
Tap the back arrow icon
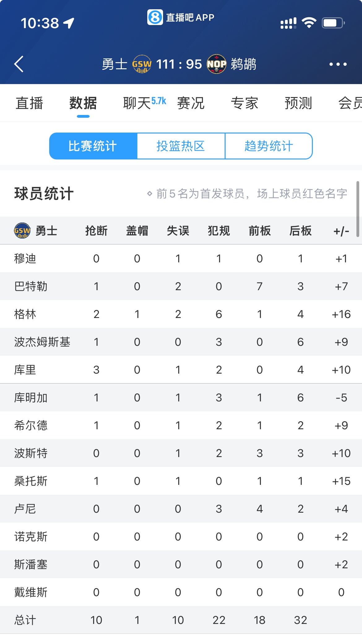[19, 64]
